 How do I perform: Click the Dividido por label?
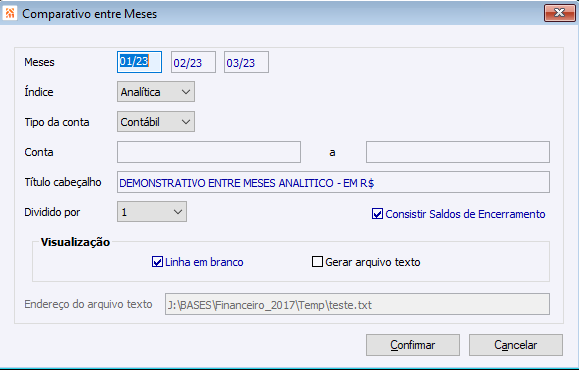click(52, 212)
